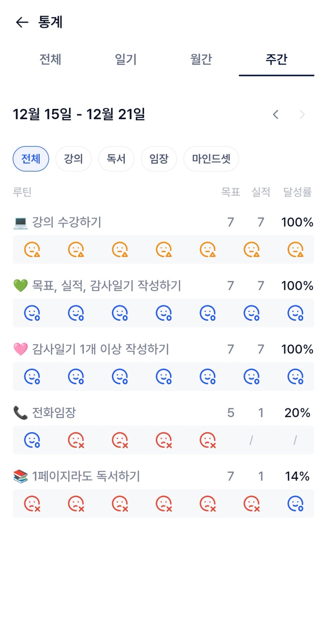Go to the next week with right chevron
327x644 pixels.
click(302, 114)
